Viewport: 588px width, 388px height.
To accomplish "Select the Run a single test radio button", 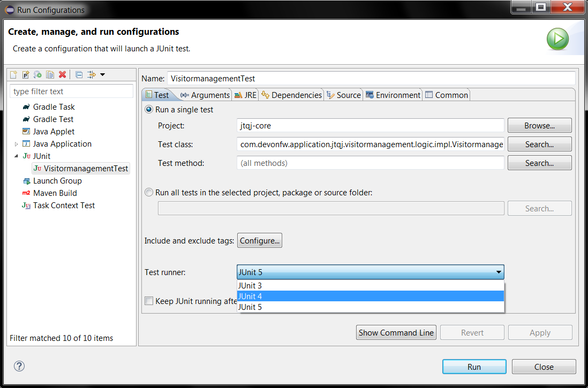I will coord(149,110).
